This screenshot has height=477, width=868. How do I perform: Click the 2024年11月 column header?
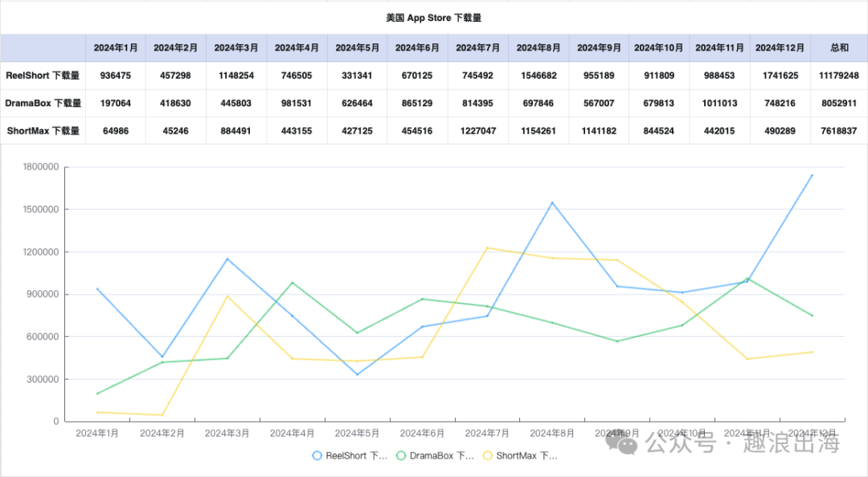[719, 47]
